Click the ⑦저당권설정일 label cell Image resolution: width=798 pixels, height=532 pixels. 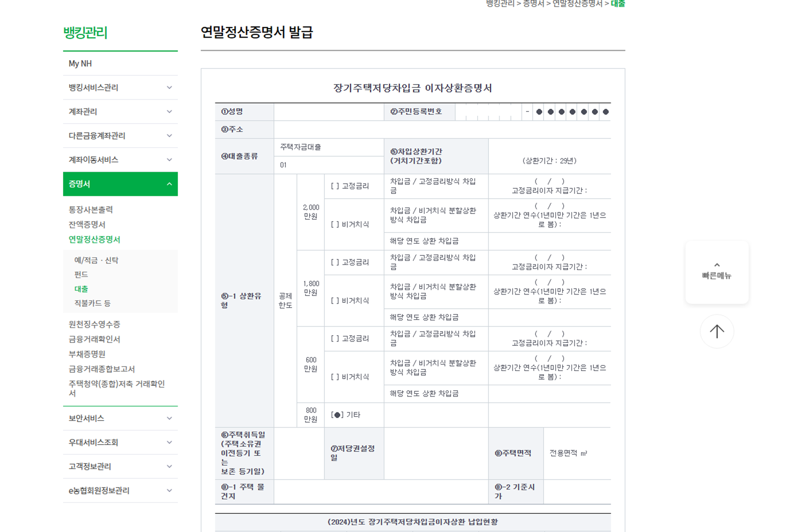pyautogui.click(x=354, y=453)
